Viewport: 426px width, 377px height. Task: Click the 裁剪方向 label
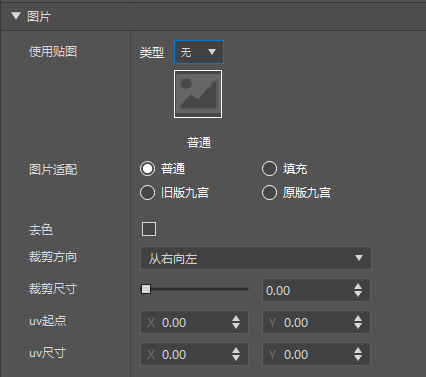pyautogui.click(x=53, y=257)
